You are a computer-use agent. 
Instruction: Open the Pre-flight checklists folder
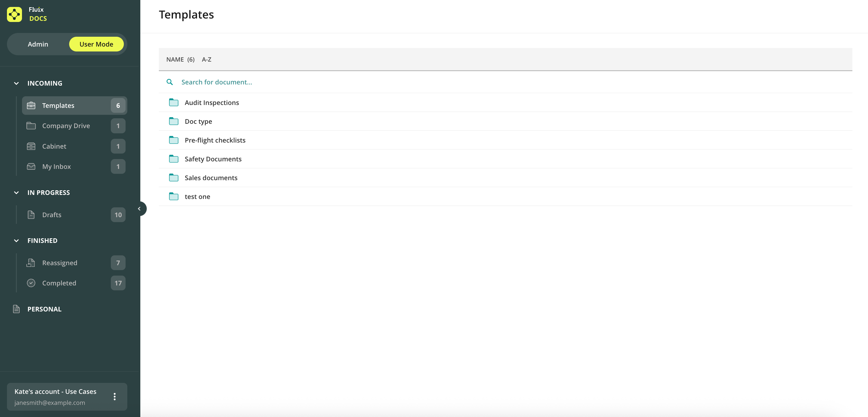pos(215,140)
